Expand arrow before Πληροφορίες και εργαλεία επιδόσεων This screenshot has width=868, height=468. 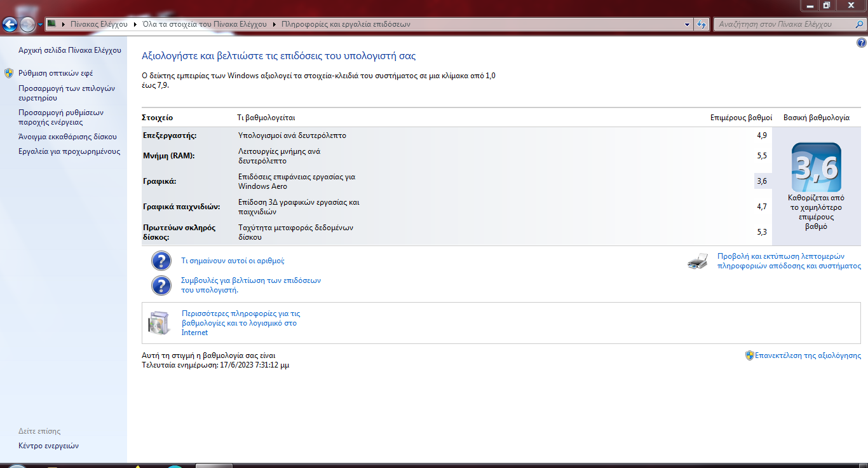(x=275, y=24)
